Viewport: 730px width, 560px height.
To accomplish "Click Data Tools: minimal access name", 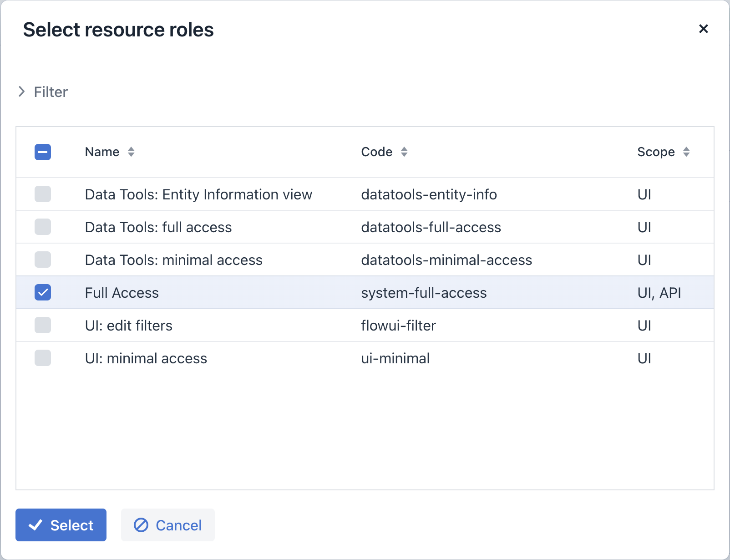I will (x=174, y=260).
